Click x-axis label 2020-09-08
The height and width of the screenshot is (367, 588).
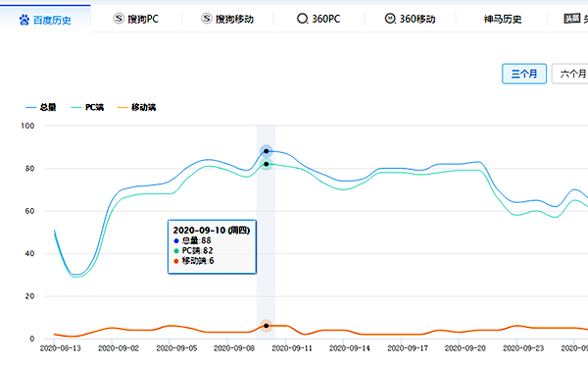[234, 348]
